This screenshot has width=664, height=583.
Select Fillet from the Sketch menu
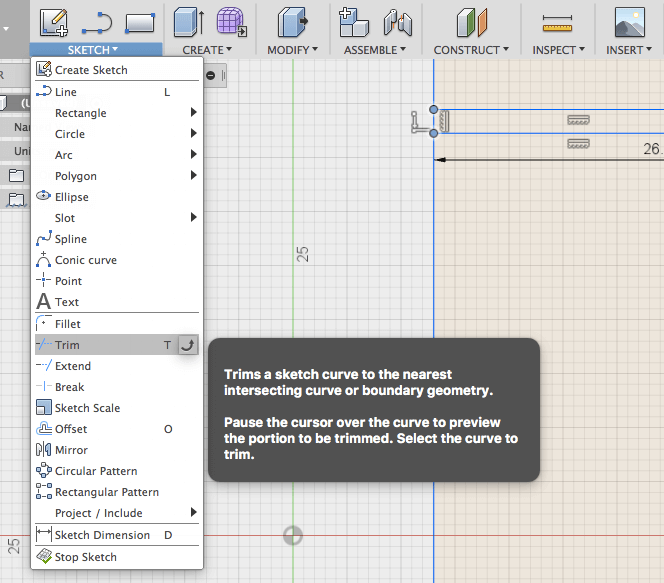[68, 324]
